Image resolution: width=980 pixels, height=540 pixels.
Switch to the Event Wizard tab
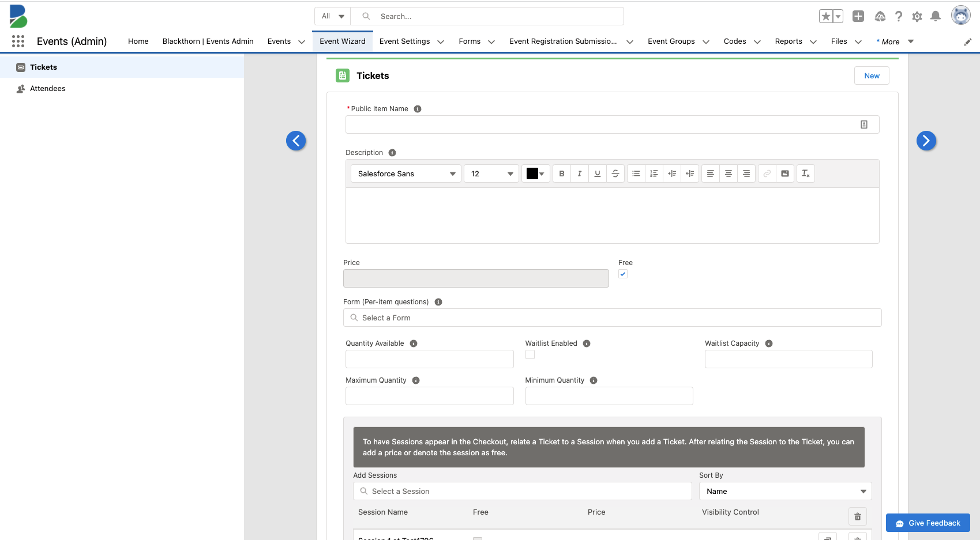click(x=342, y=41)
